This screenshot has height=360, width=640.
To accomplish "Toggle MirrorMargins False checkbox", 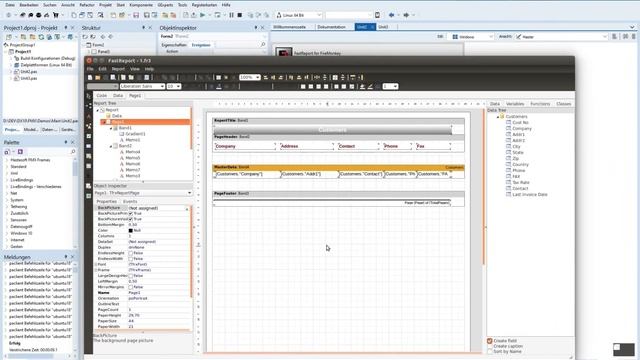I will (x=131, y=287).
